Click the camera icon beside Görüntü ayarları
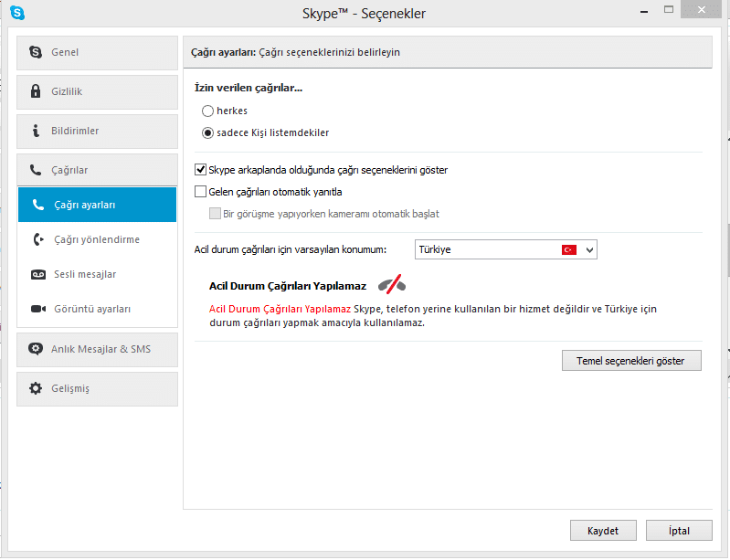Screen dimensions: 730x560 (38, 309)
